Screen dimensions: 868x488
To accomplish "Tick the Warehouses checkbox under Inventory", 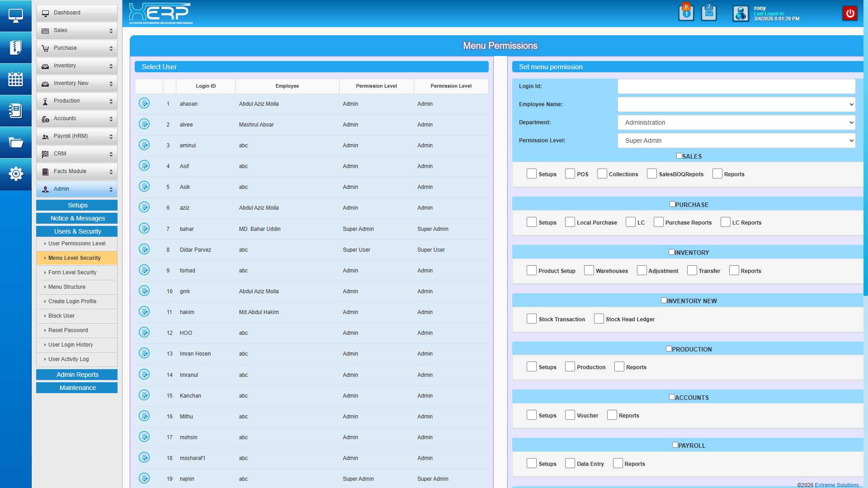I will tap(589, 271).
